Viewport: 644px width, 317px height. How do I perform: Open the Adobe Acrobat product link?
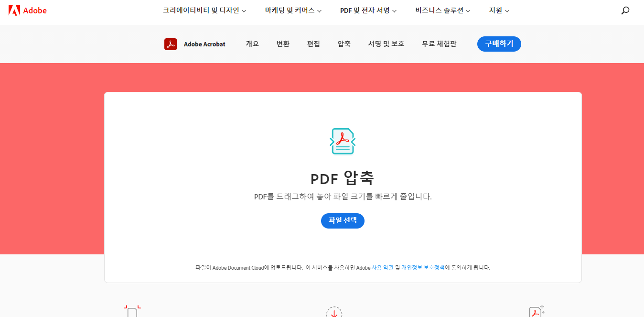click(204, 44)
